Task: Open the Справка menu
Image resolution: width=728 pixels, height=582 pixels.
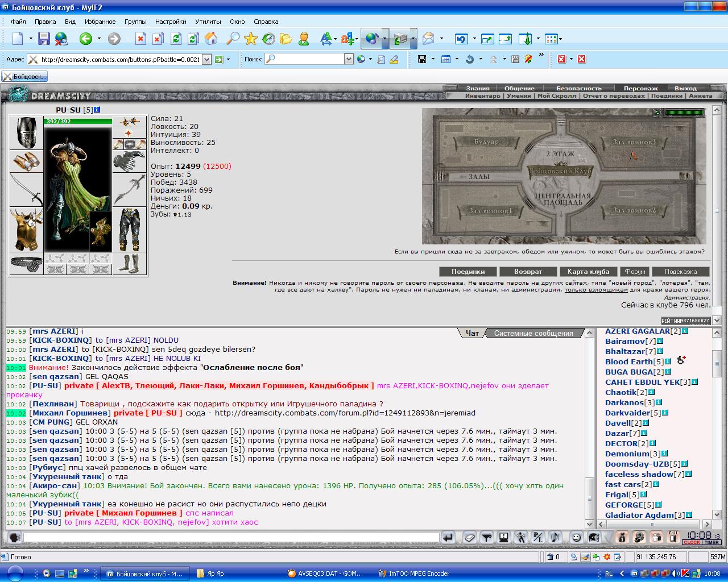Action: click(x=266, y=22)
